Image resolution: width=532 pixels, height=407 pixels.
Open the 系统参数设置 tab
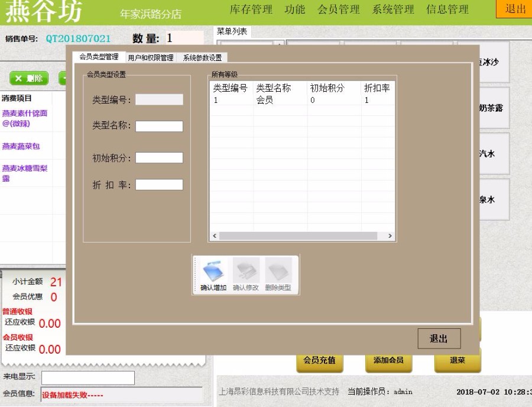coord(202,58)
